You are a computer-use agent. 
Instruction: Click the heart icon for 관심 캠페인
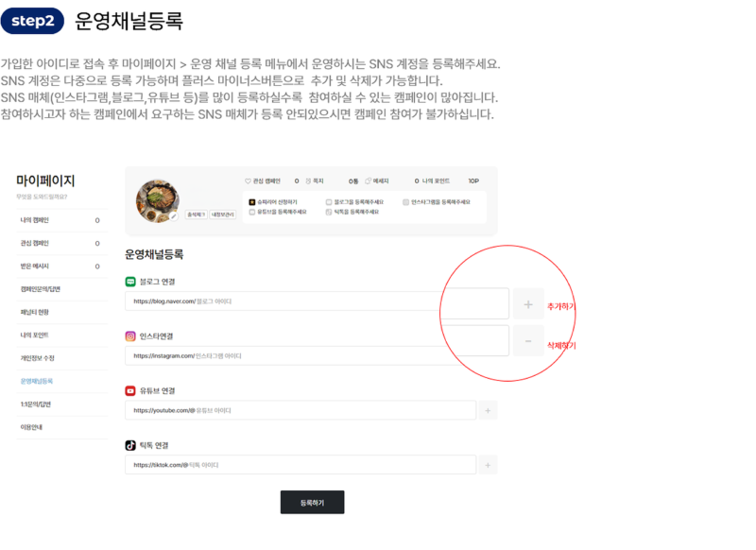coord(248,180)
